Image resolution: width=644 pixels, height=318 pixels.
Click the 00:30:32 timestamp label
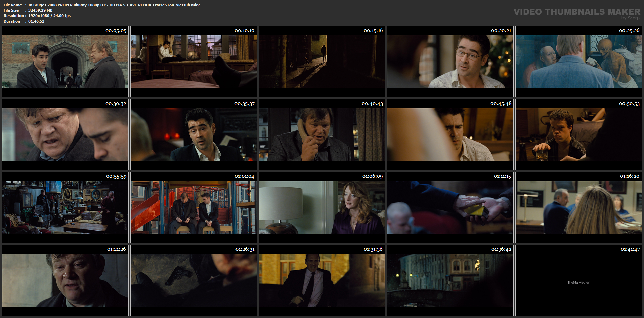pyautogui.click(x=116, y=104)
